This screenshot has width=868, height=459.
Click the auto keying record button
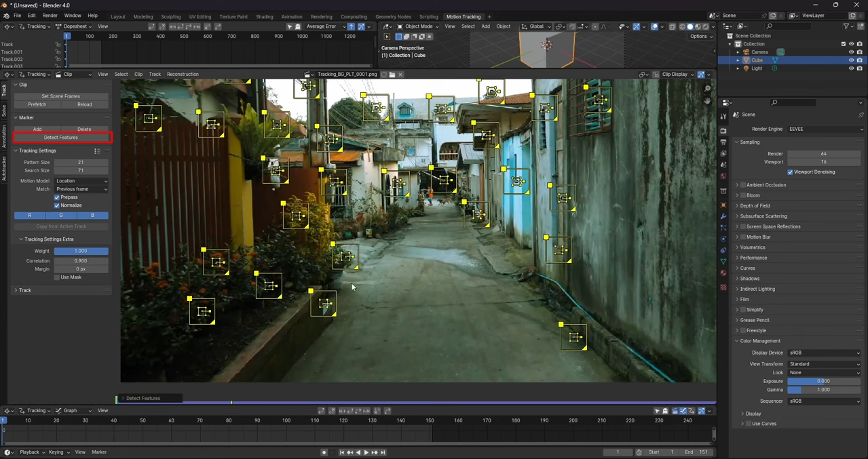(x=324, y=452)
